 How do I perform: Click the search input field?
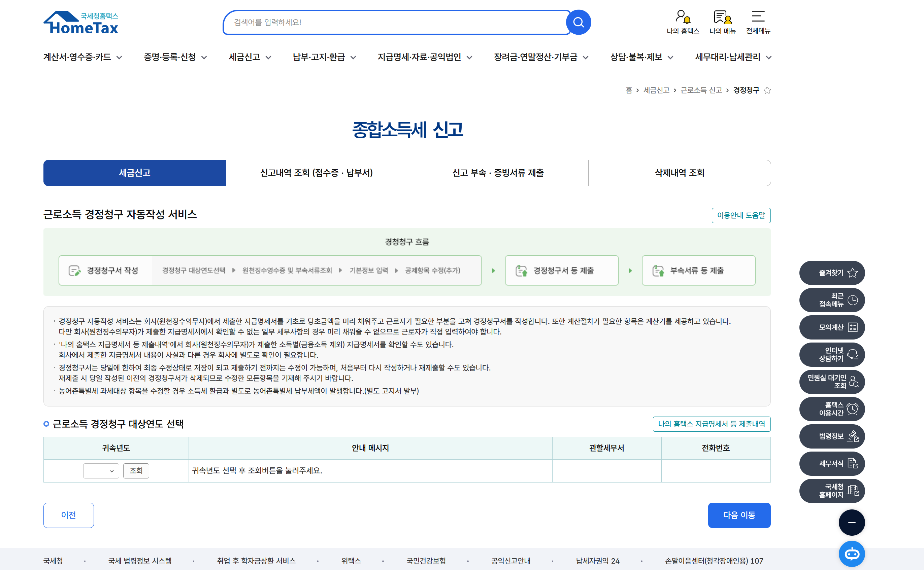click(x=396, y=22)
